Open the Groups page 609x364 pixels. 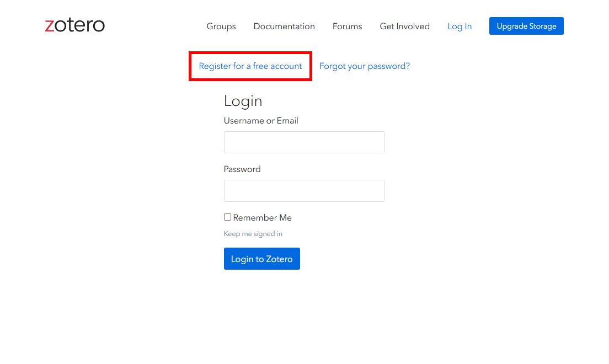point(221,26)
